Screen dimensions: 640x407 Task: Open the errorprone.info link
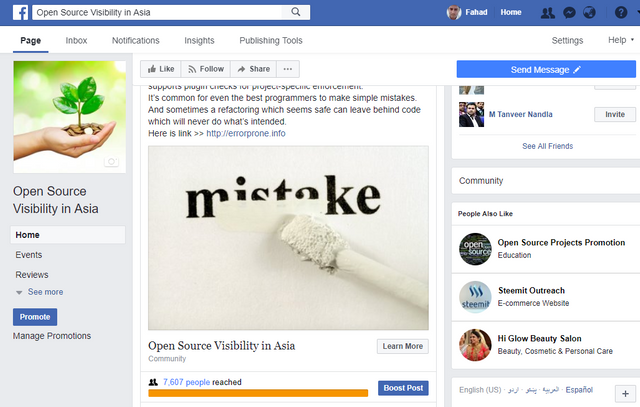[246, 133]
